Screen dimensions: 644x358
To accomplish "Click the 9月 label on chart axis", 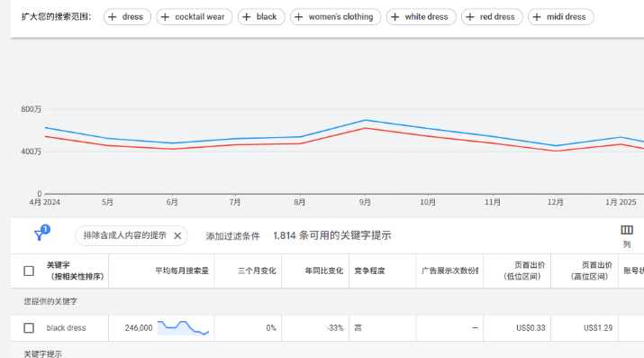I will tap(365, 202).
